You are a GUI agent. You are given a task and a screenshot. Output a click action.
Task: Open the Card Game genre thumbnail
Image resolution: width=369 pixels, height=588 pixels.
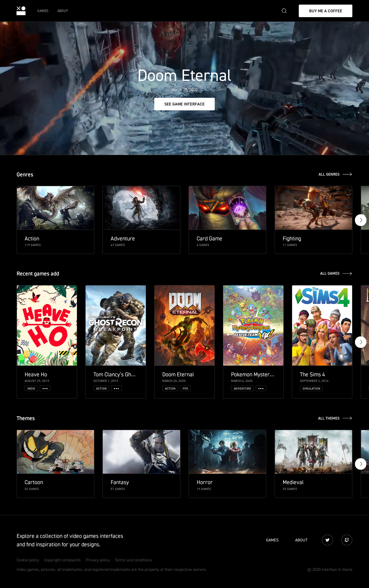pos(227,208)
